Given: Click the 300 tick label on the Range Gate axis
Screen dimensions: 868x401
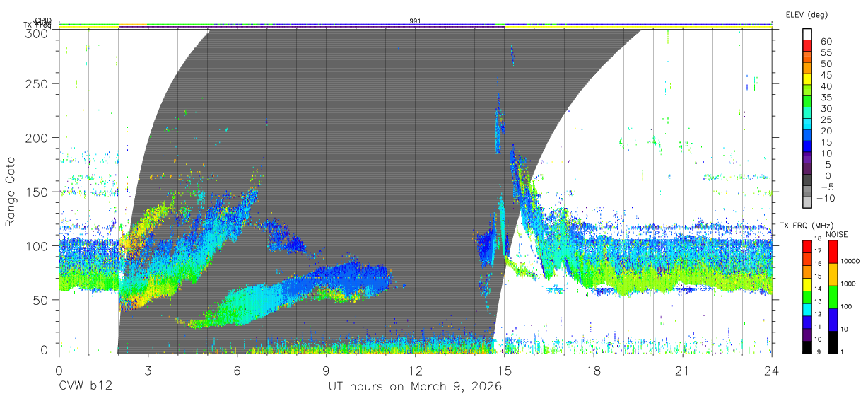Looking at the screenshot, I should click(x=37, y=33).
